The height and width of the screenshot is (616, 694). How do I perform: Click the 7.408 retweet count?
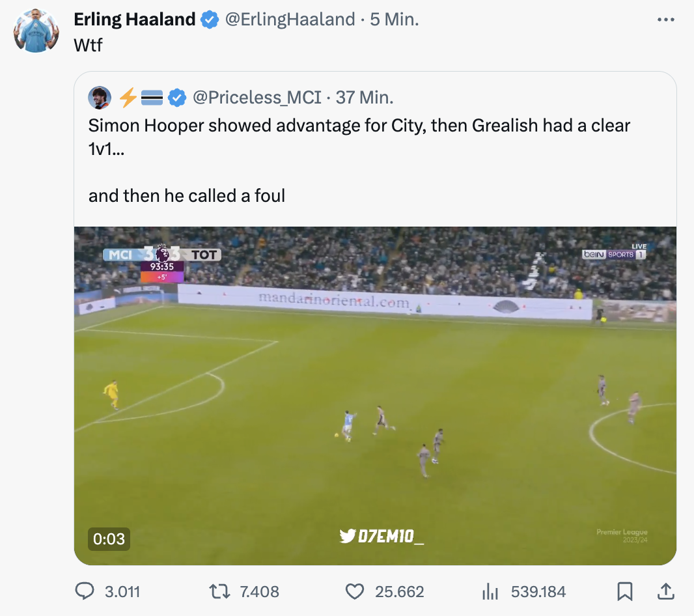point(259,591)
